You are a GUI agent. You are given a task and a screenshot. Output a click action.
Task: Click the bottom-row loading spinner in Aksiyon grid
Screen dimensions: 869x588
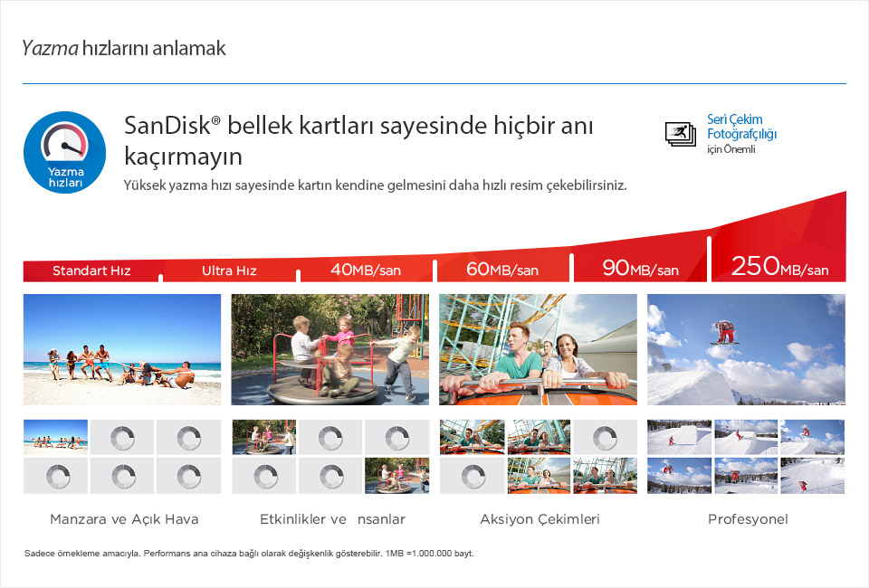473,476
